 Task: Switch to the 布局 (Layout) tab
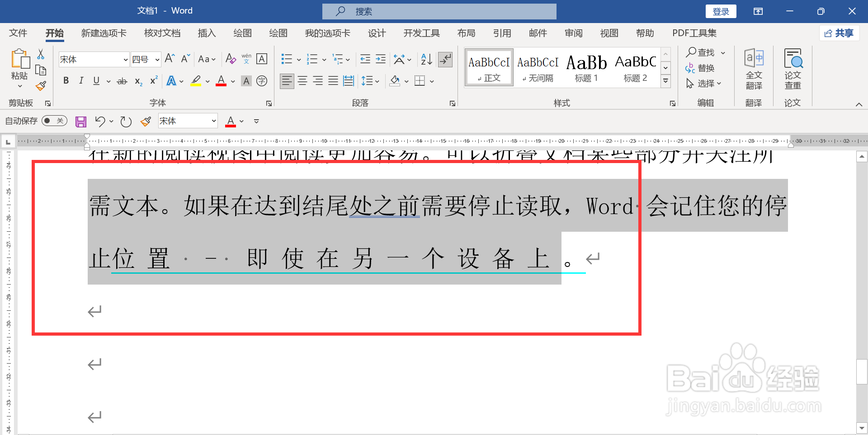coord(466,33)
